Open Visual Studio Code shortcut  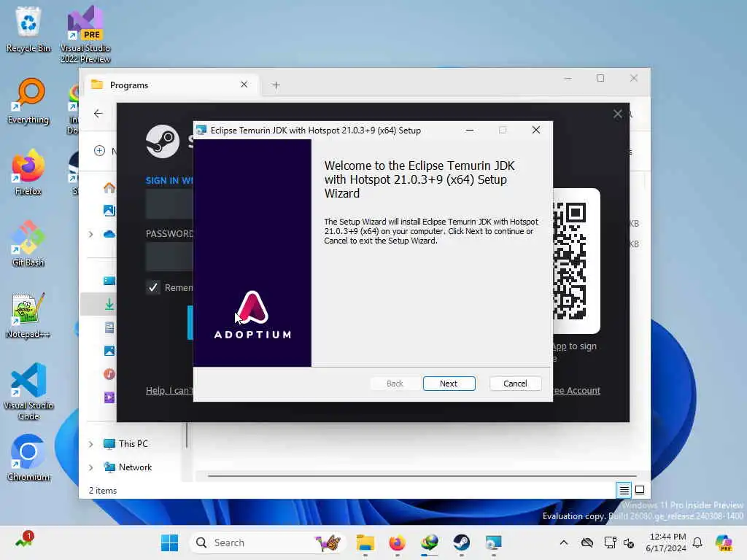click(x=28, y=392)
